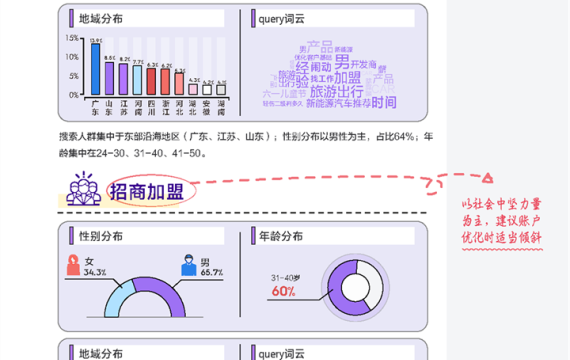
Task: Click 加盟 in the word cloud
Action: (x=347, y=78)
